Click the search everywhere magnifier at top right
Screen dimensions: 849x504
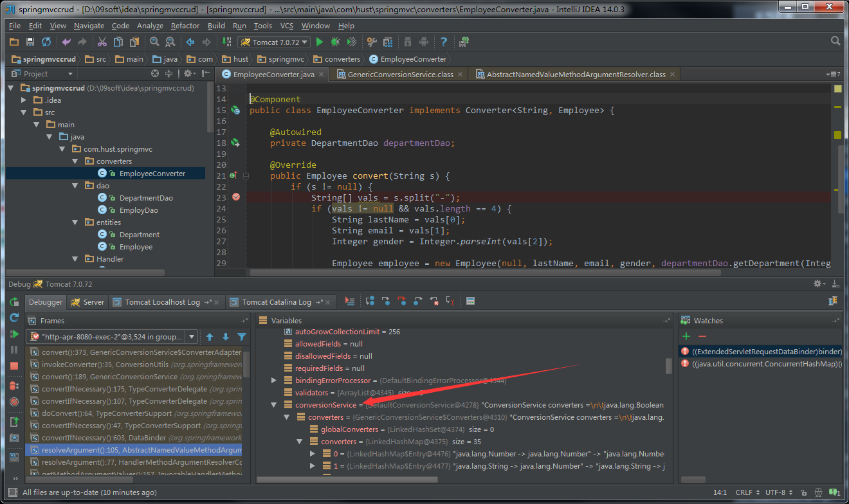[x=835, y=41]
